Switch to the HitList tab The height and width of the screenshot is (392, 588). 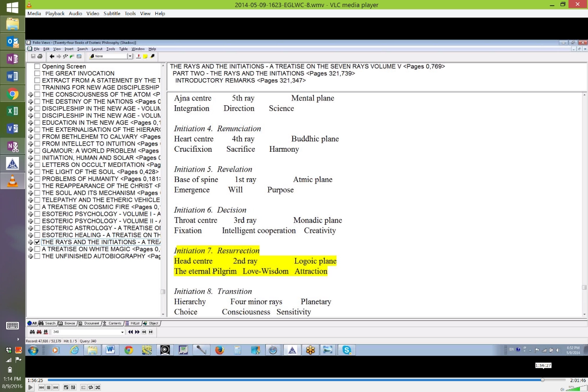tap(132, 323)
